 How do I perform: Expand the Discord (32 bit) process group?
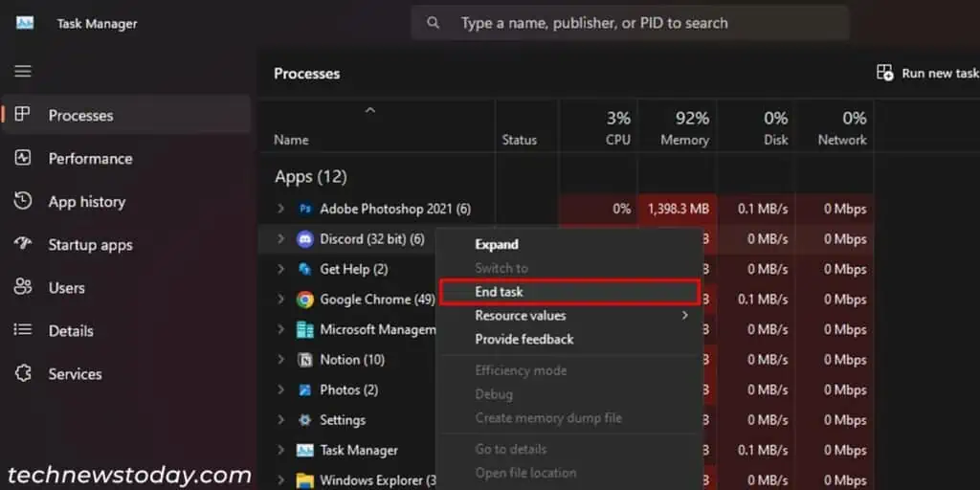[280, 238]
